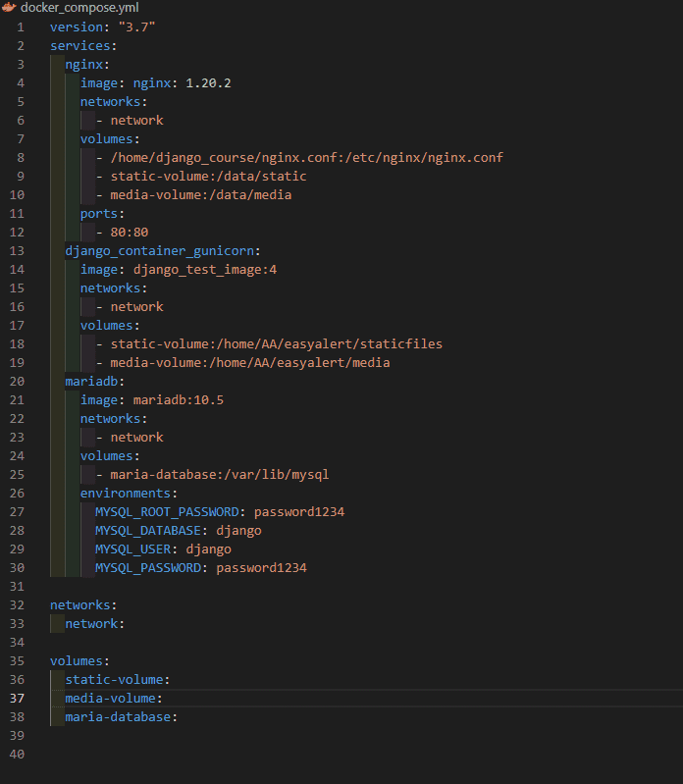Click line number 13 in the gutter
This screenshot has width=683, height=784.
17,250
